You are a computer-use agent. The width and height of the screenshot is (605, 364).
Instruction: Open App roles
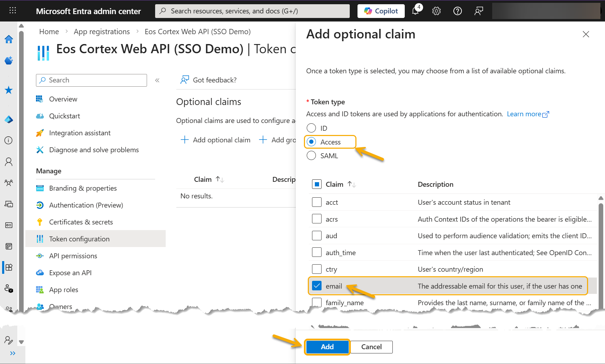63,290
